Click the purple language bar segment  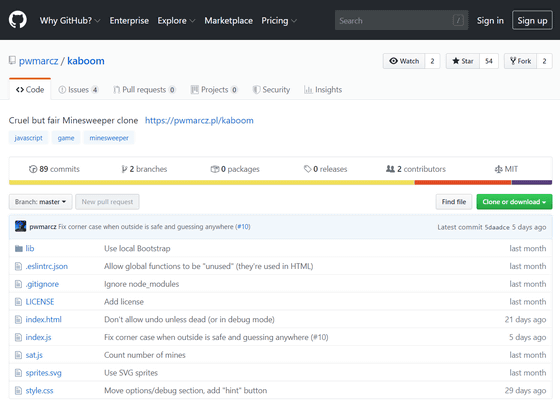[532, 182]
